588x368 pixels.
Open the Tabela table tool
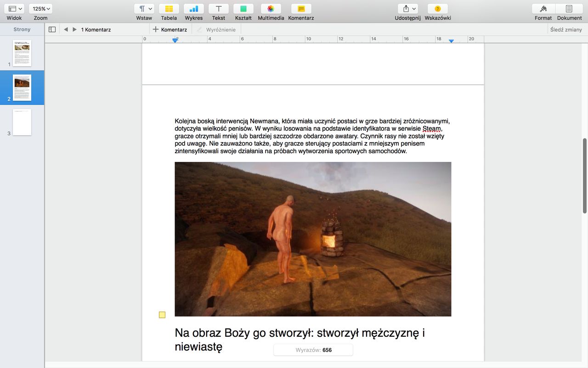(169, 9)
